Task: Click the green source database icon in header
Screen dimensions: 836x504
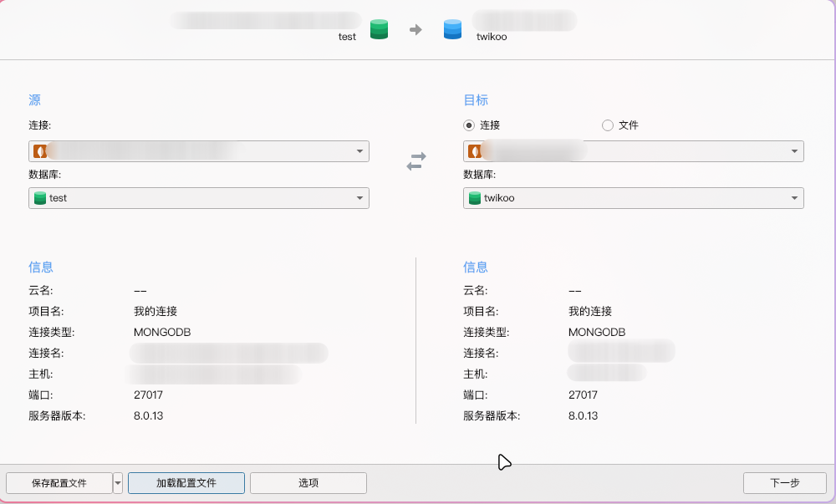Action: 380,30
